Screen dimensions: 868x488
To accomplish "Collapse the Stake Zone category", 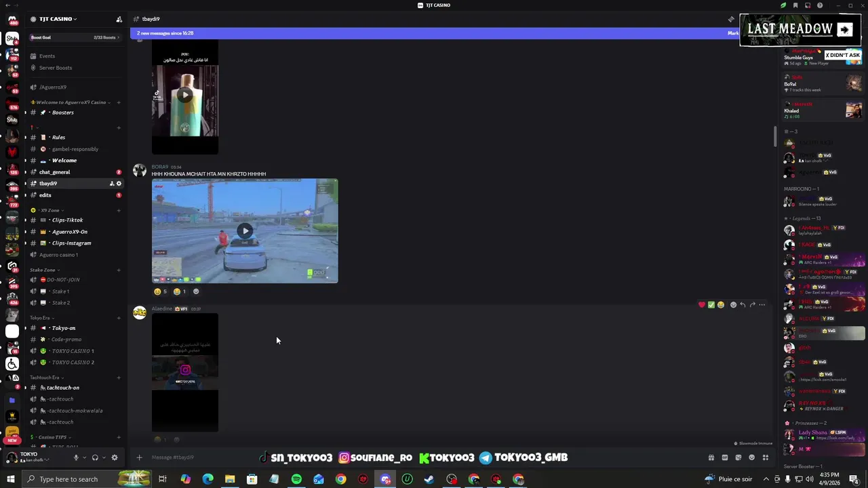I will pyautogui.click(x=45, y=270).
